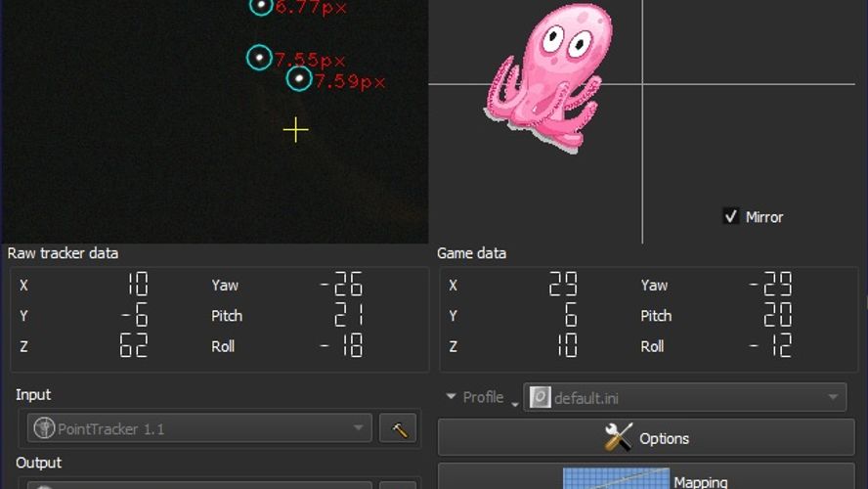The height and width of the screenshot is (489, 868).
Task: Click the pink octopus pose preview
Action: pyautogui.click(x=545, y=76)
